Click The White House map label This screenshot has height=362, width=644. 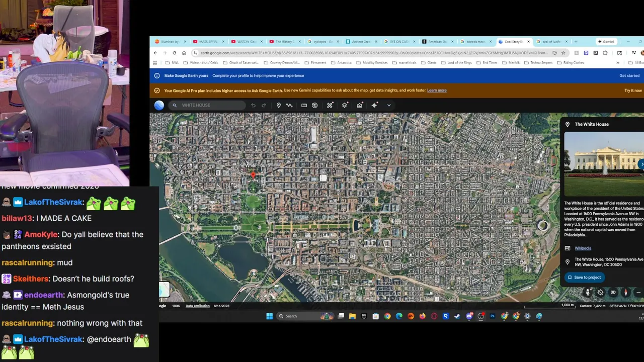(253, 165)
